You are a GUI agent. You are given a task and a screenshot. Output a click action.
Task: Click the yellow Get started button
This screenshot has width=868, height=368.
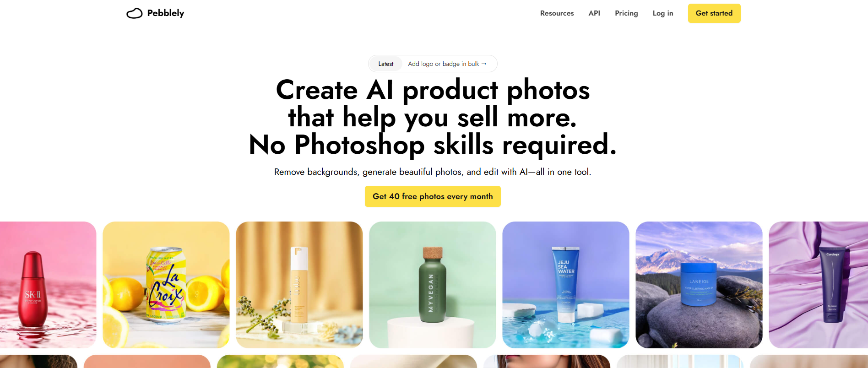coord(714,13)
